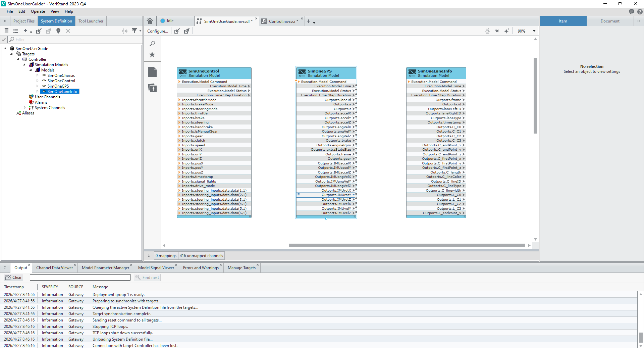Click the sparkle clean-up diagram icon
The width and height of the screenshot is (644, 348).
pyautogui.click(x=507, y=31)
